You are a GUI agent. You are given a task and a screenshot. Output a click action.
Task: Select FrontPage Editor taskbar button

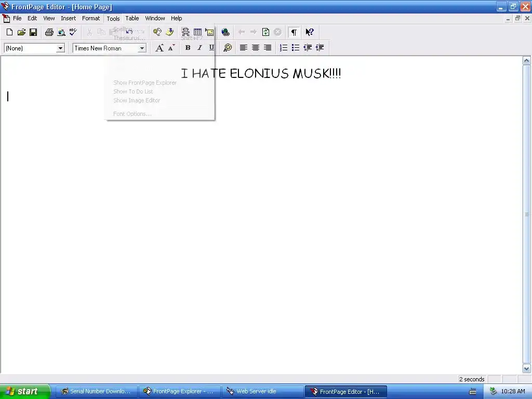pos(346,392)
